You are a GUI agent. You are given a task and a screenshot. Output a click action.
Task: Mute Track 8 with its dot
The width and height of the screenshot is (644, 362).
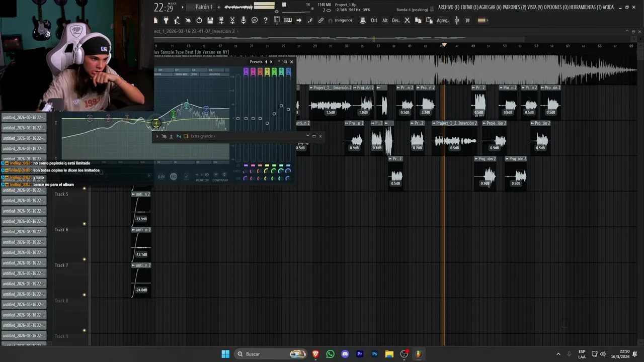coord(84,330)
